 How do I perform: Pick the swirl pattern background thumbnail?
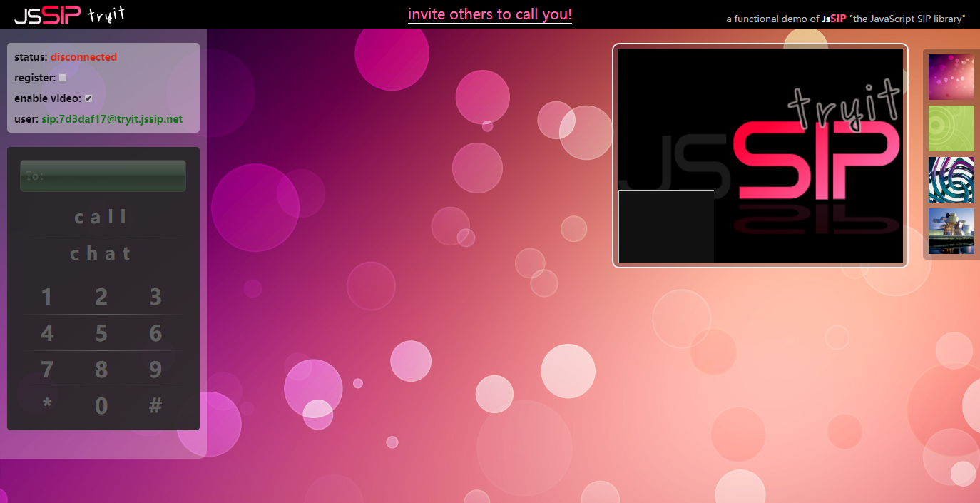[x=951, y=179]
